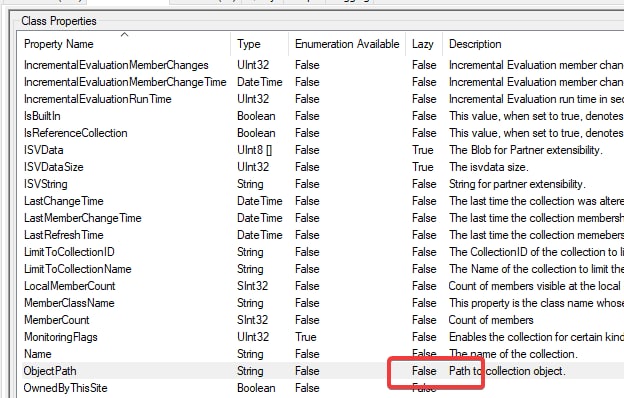Sort by the Property Name column header

[123, 44]
